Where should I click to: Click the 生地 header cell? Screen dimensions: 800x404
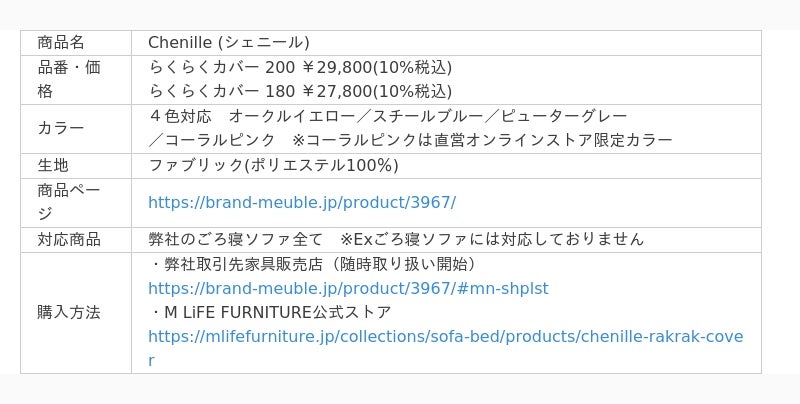[x=76, y=166]
